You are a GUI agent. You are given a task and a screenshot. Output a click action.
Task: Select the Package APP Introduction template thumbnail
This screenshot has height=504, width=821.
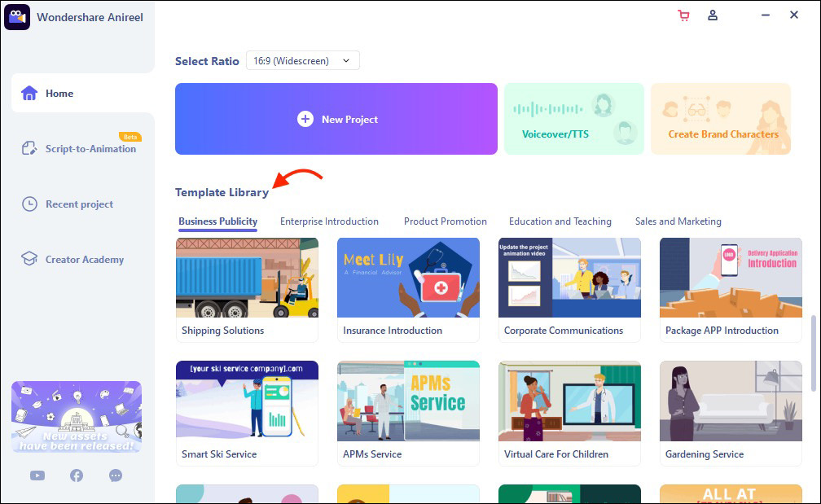point(731,278)
